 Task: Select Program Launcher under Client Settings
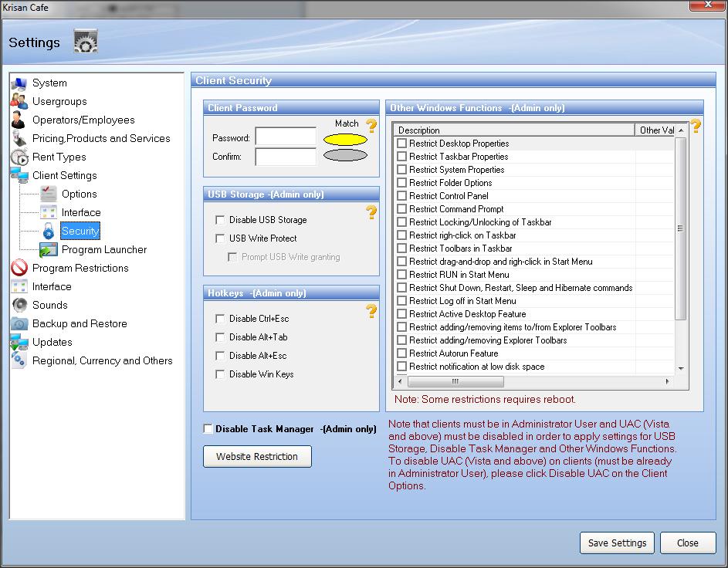104,249
